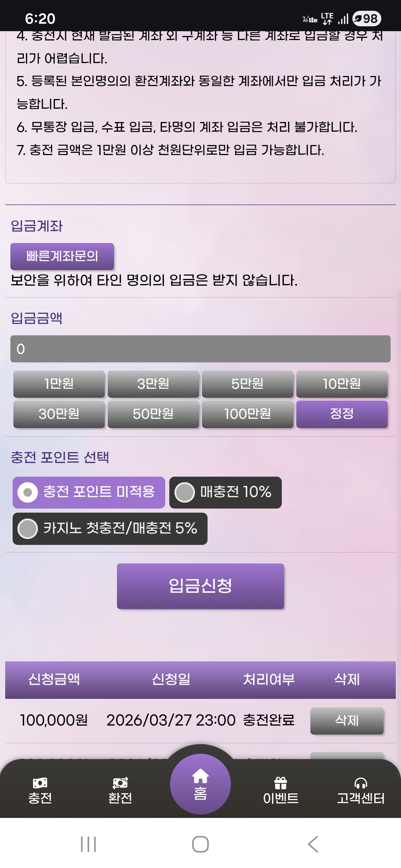Reset amount with the 정정 button
The width and height of the screenshot is (401, 868).
click(342, 414)
